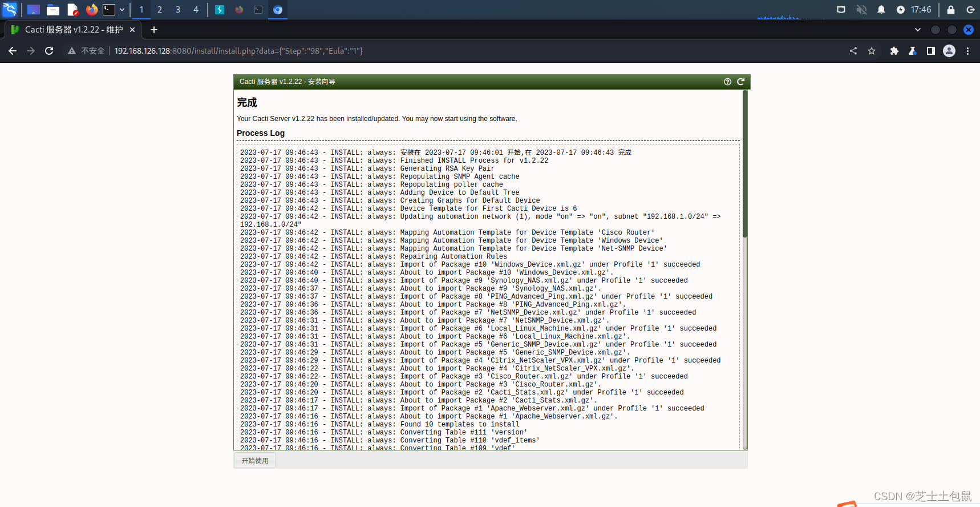Viewport: 980px width, 507px height.
Task: Open the browser profile avatar
Action: pos(949,51)
